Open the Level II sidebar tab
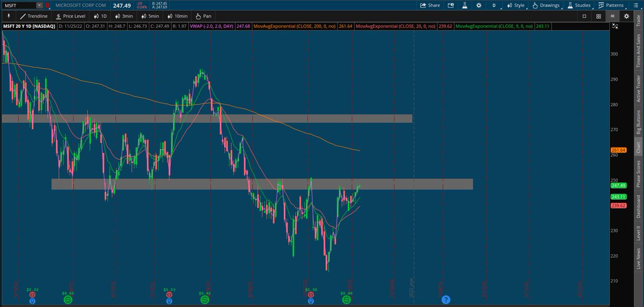 click(x=638, y=233)
